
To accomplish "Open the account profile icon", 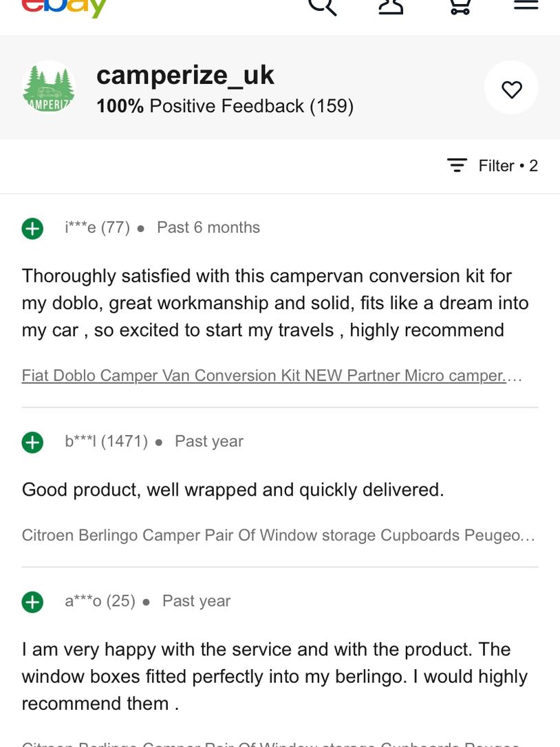I will click(x=391, y=7).
